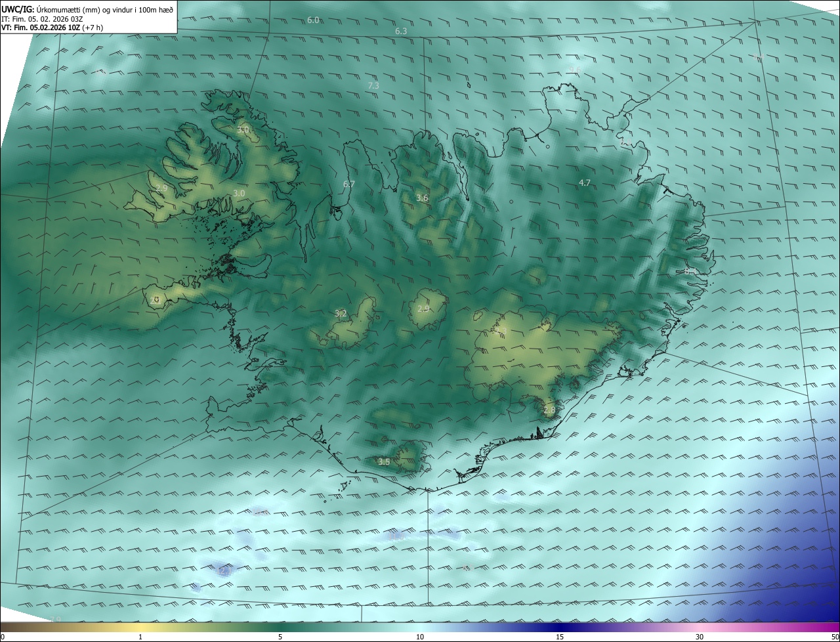The width and height of the screenshot is (840, 642).
Task: Click the 7.3 value label on the map
Action: (373, 86)
